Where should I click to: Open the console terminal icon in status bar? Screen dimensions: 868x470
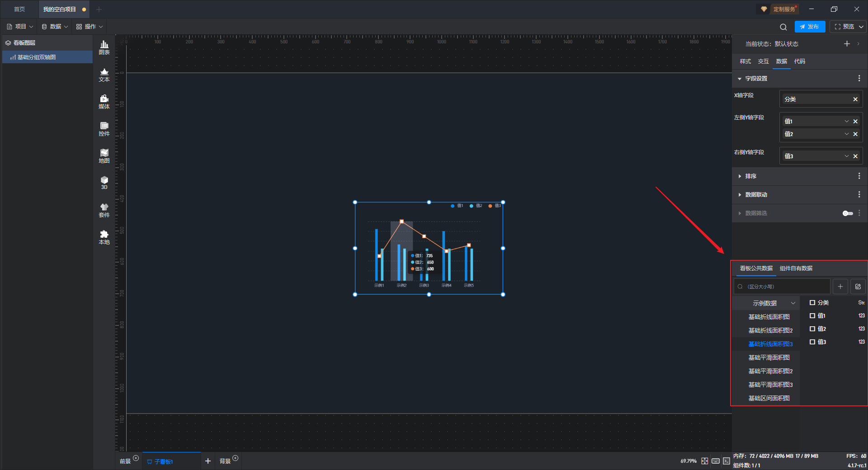point(726,461)
